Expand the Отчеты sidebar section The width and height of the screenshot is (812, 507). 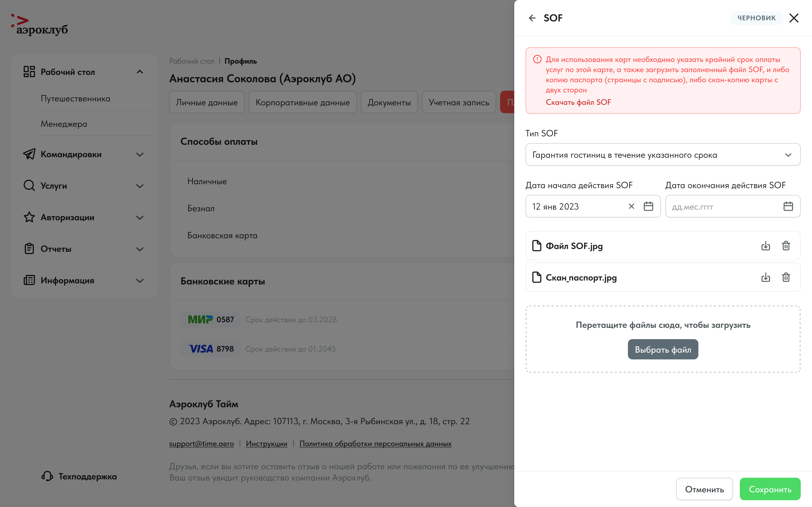tap(140, 249)
